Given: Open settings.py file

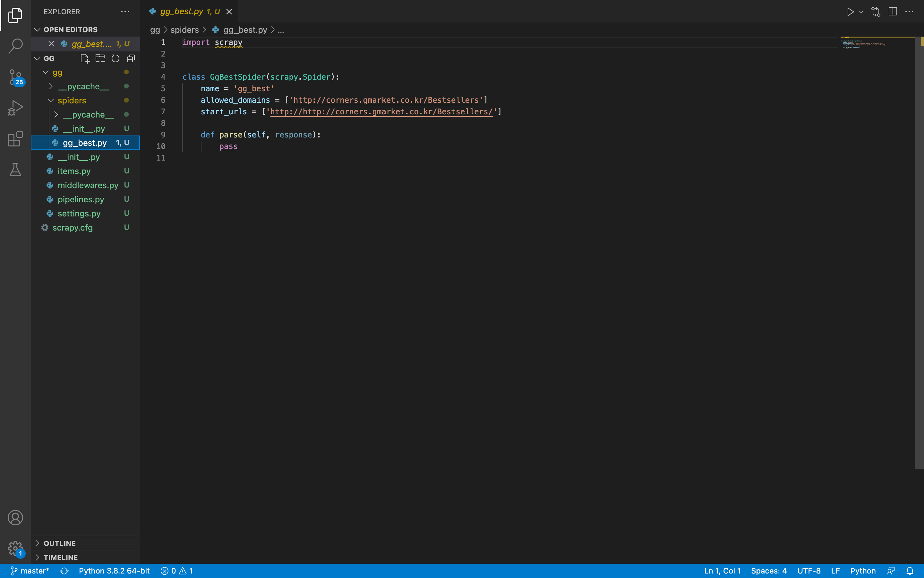Looking at the screenshot, I should [86, 214].
